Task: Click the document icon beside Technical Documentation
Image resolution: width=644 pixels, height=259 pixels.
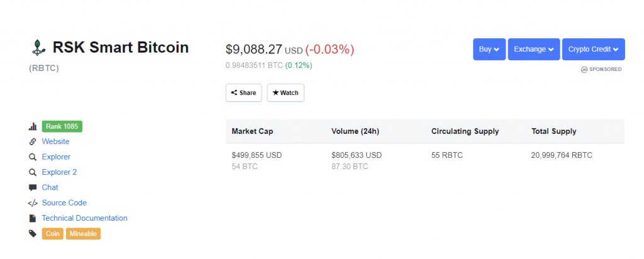Action: click(x=33, y=218)
